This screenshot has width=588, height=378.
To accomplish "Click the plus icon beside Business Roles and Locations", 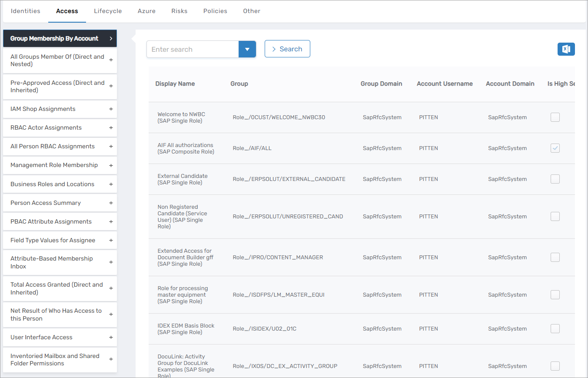I will (111, 184).
